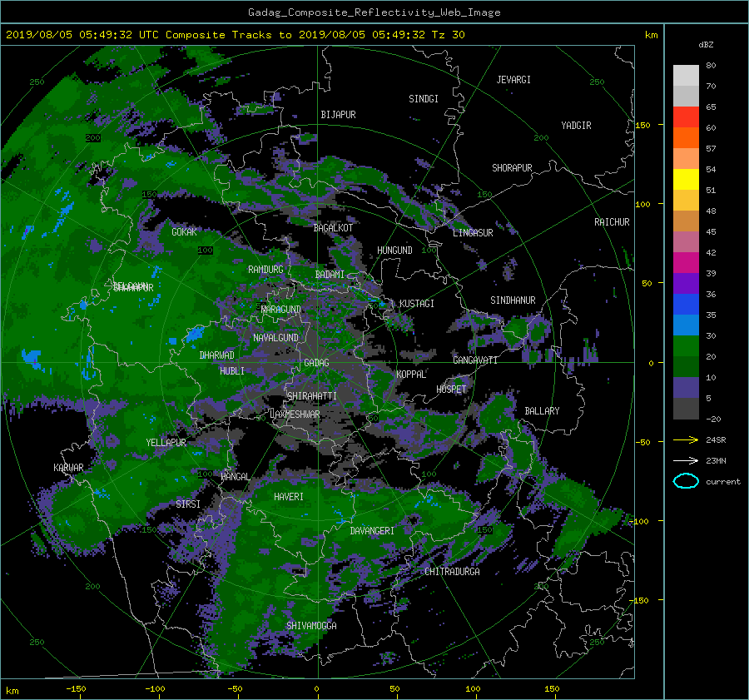Click the CHITRADURGA city label
Image resolution: width=749 pixels, height=700 pixels.
click(453, 572)
